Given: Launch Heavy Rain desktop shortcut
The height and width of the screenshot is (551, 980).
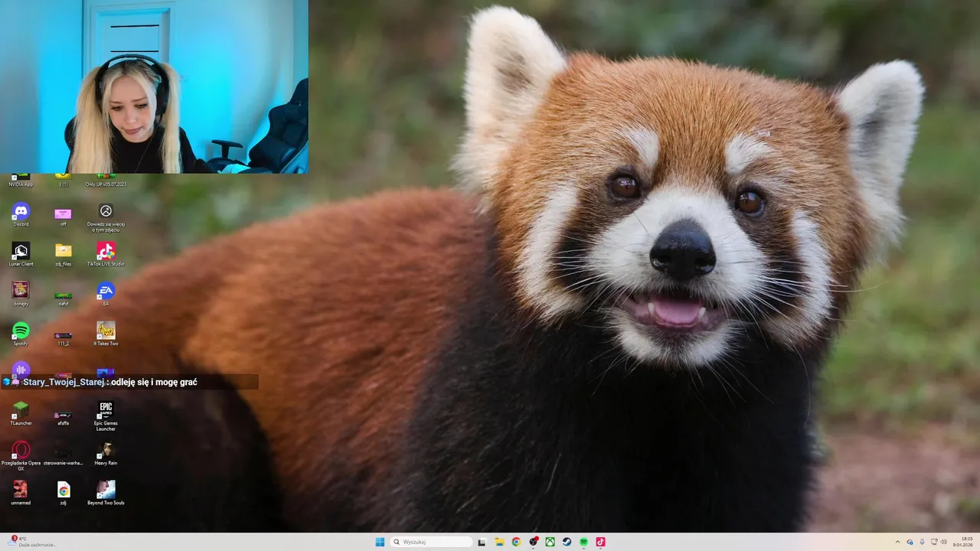Looking at the screenshot, I should tap(106, 453).
